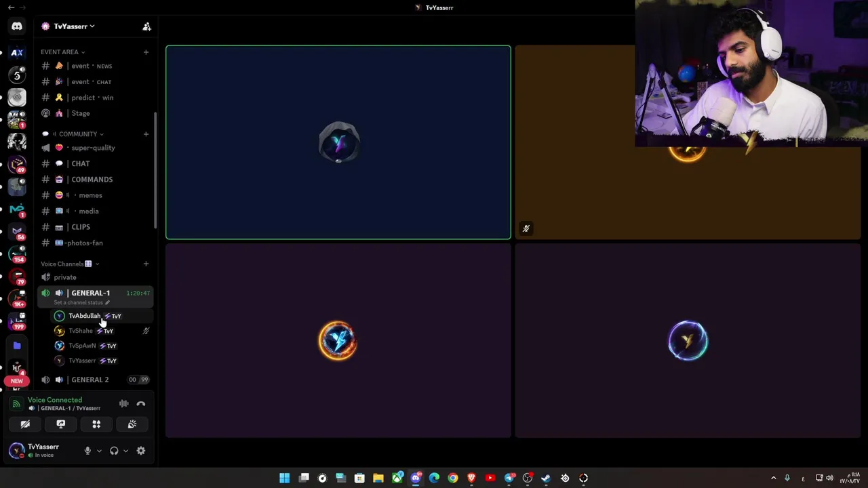Image resolution: width=868 pixels, height=488 pixels.
Task: Start an activity button
Action: (96, 424)
